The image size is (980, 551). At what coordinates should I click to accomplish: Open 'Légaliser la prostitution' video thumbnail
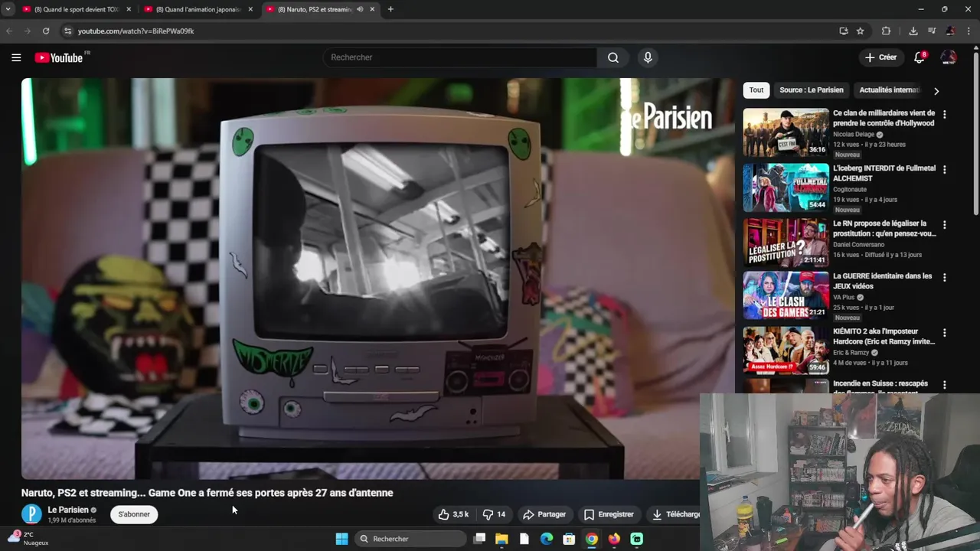[x=786, y=243]
